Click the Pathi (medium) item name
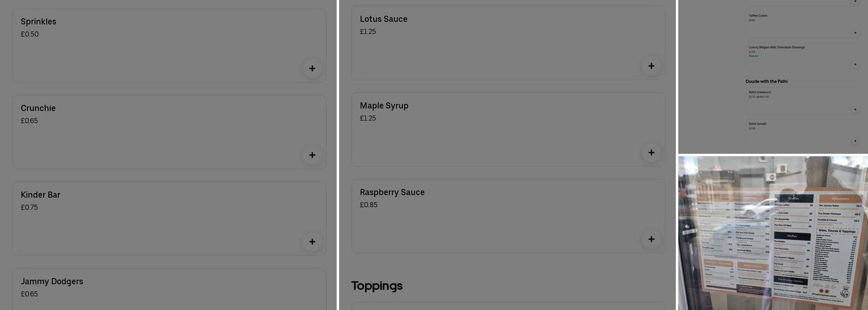This screenshot has width=868, height=310. (759, 92)
